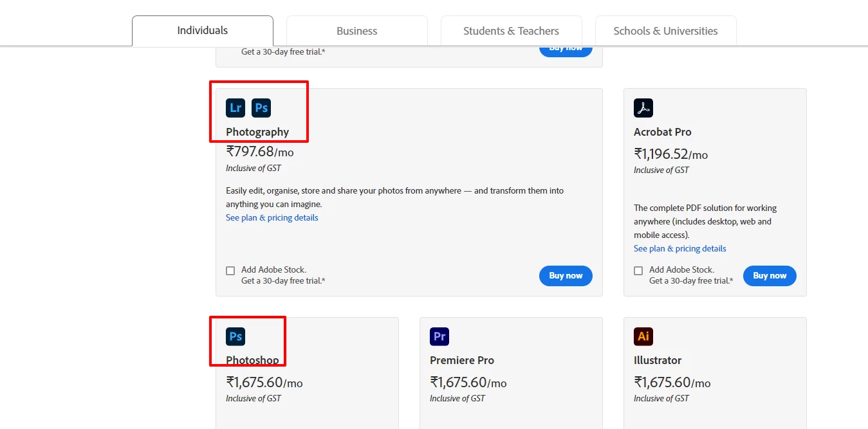Click the ₹1,196.52/mo Acrobat Pro price
The width and height of the screenshot is (868, 429).
tap(671, 154)
